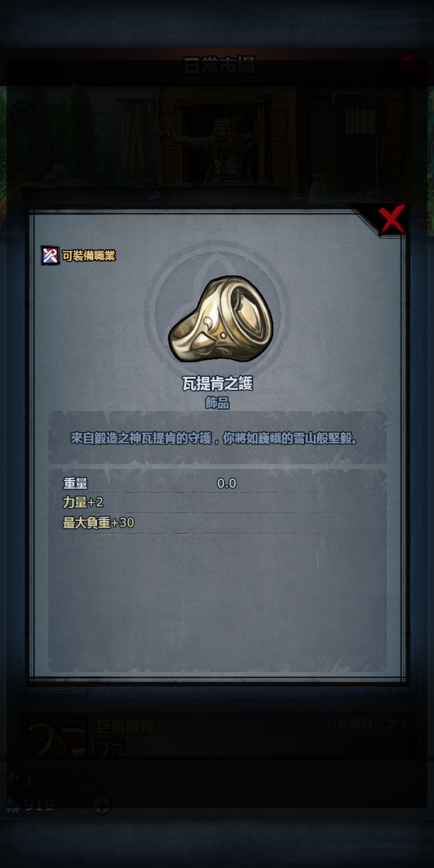The image size is (434, 868).
Task: Tap the merchant in the window
Action: click(218, 148)
